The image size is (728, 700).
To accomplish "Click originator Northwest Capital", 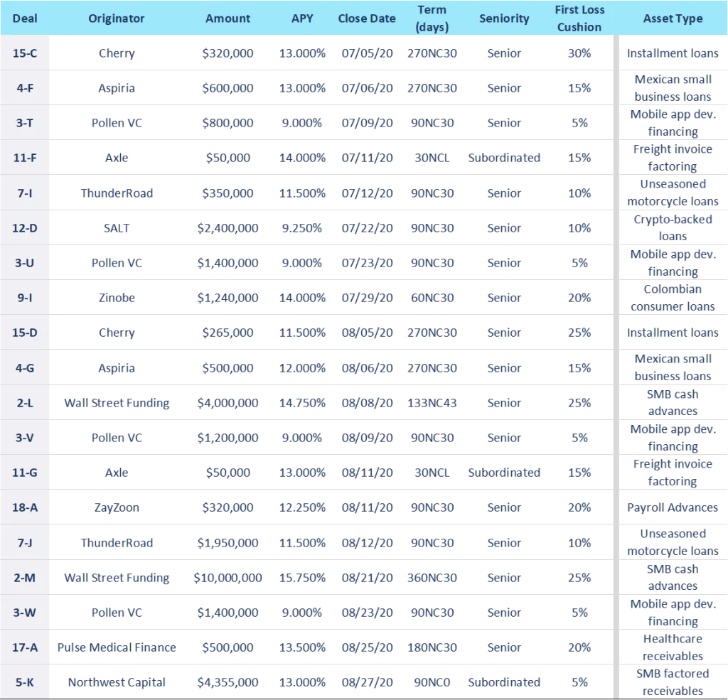I will (x=117, y=682).
